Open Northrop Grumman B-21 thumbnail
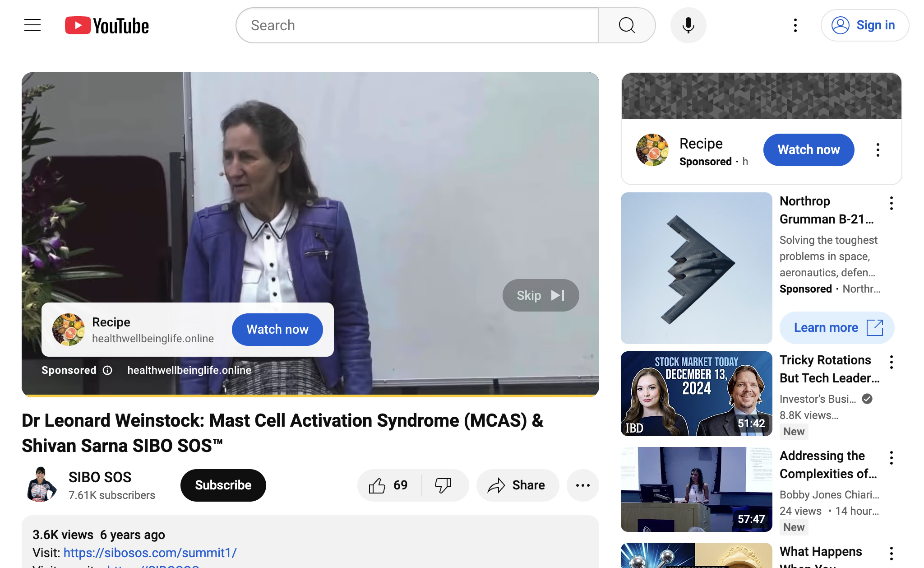924x568 pixels. pos(697,268)
